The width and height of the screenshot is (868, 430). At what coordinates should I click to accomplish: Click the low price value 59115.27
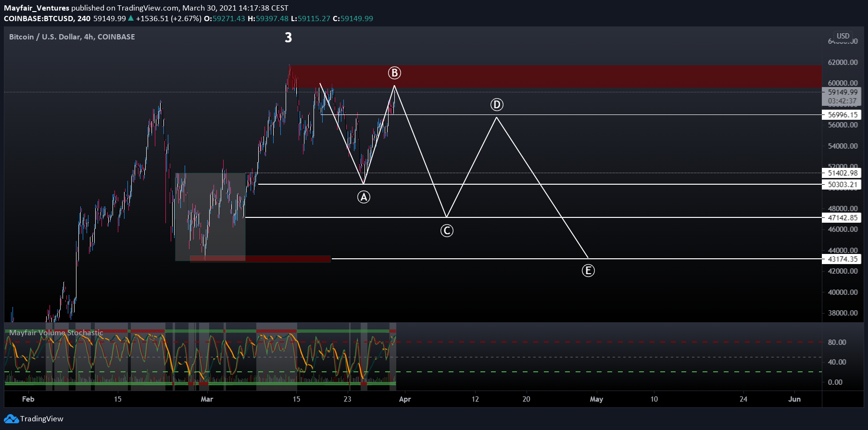click(314, 19)
